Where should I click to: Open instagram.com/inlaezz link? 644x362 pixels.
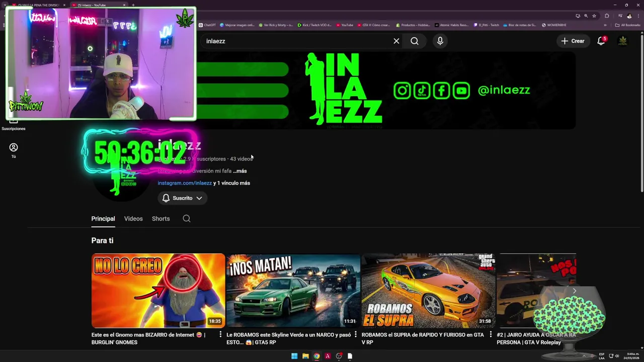(185, 183)
